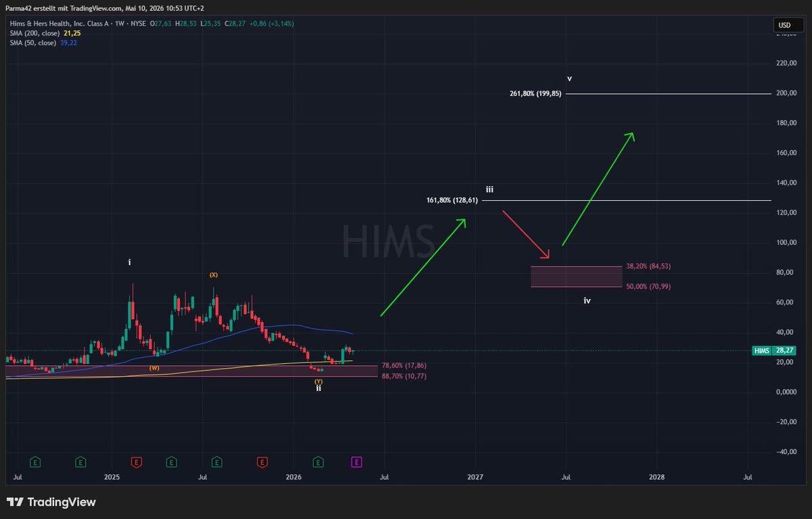
Task: Click the red earnings marker before 2026
Action: (x=262, y=462)
